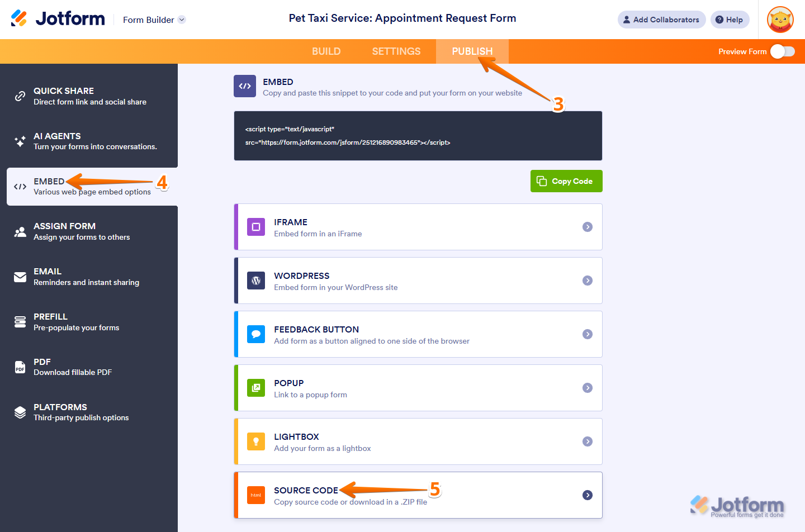Expand the Popup embed option arrow

coord(588,388)
